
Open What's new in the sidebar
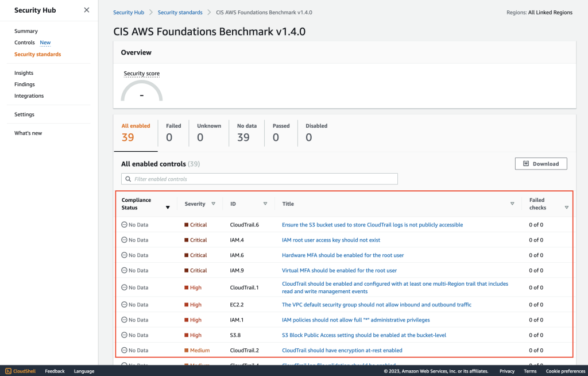coord(28,133)
